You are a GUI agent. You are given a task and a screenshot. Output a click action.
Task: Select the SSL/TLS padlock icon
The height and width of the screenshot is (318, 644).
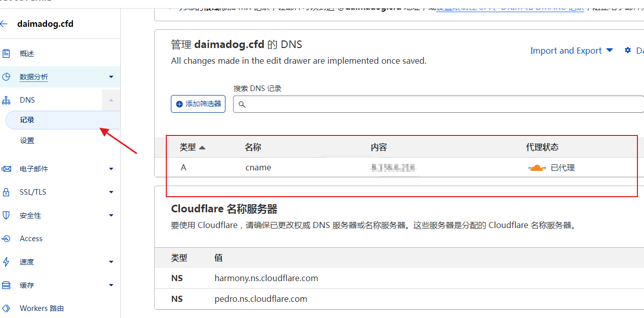point(6,192)
